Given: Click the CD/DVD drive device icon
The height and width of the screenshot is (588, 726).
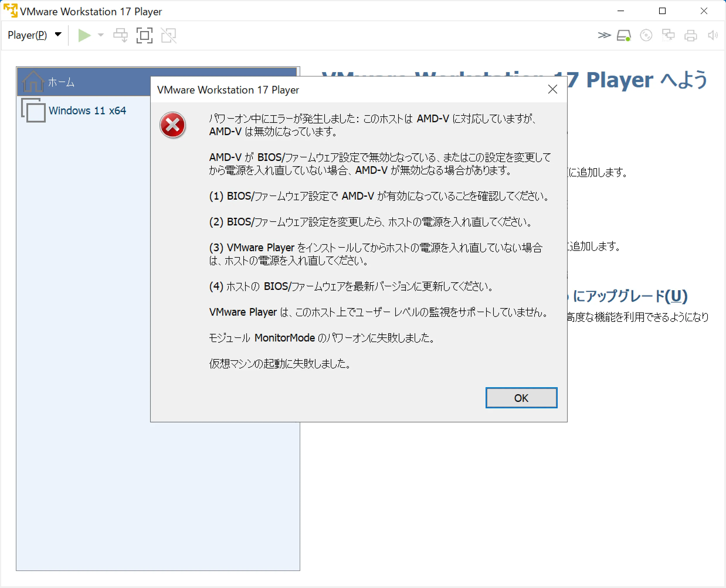Looking at the screenshot, I should pos(646,35).
